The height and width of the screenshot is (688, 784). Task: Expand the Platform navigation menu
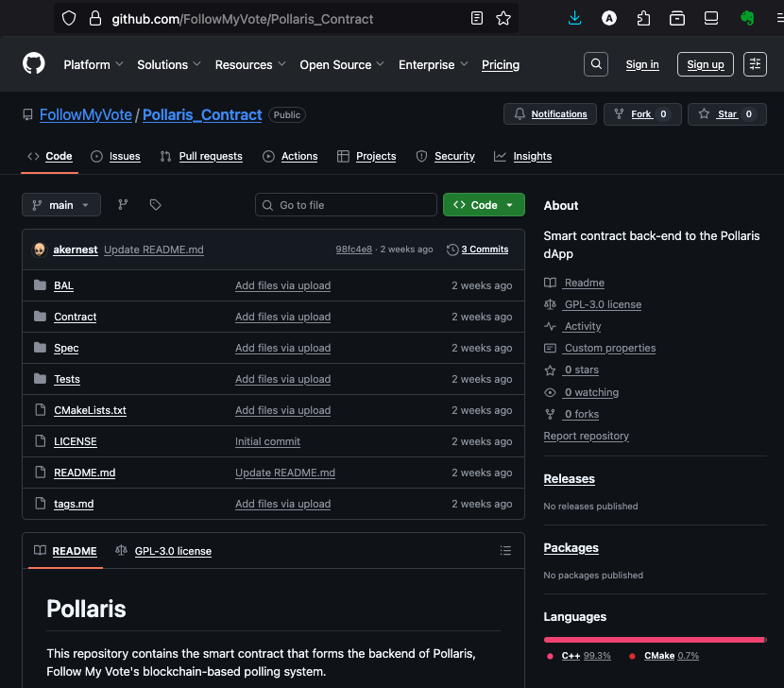pyautogui.click(x=94, y=64)
